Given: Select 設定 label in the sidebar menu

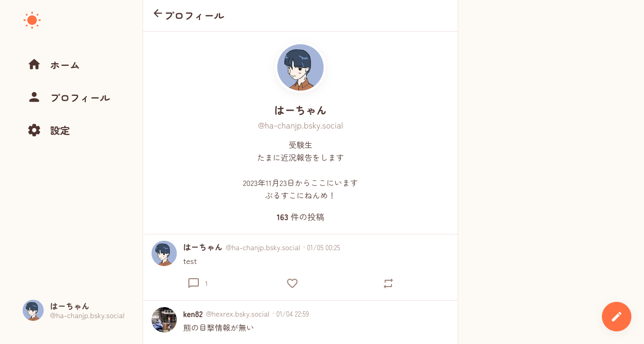Looking at the screenshot, I should pyautogui.click(x=60, y=131).
